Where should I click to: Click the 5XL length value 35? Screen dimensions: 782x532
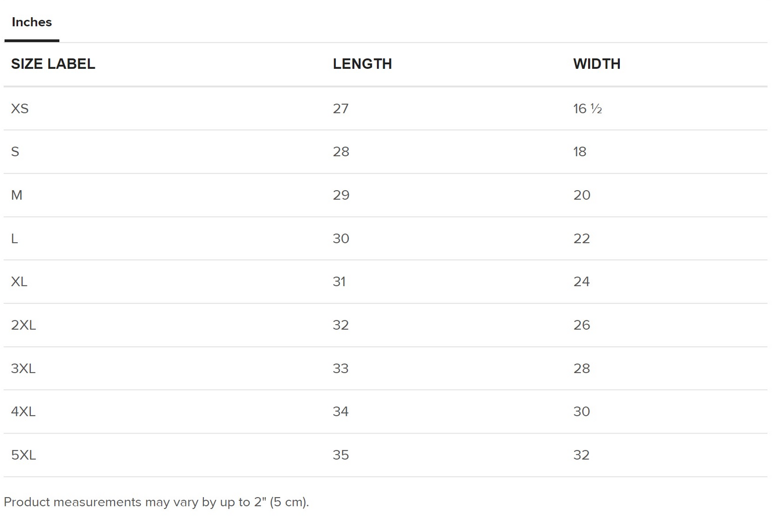click(341, 455)
